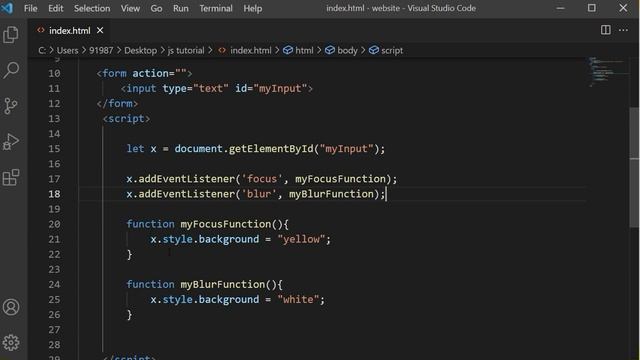The height and width of the screenshot is (360, 640).
Task: Click the opening script tag on line 13
Action: pos(127,119)
